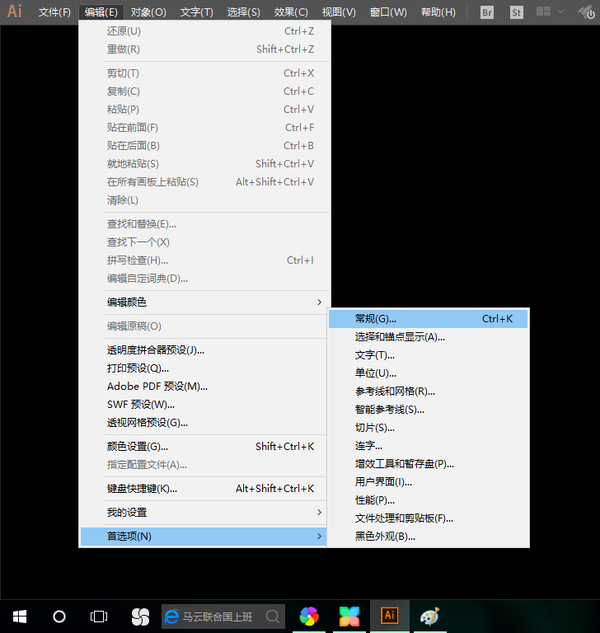Open Adobe Bridge via Br icon
The height and width of the screenshot is (633, 600).
tap(487, 13)
